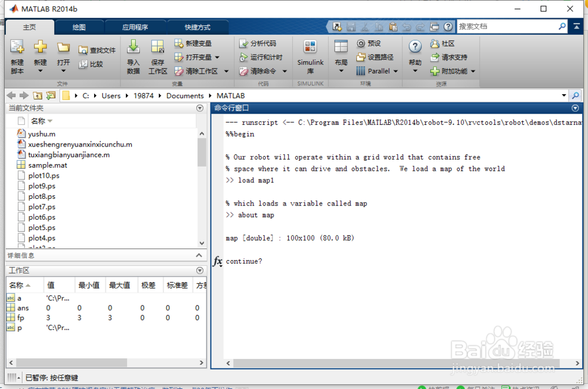Click the save icon in quick access toolbar
Viewport: 588px width, 389px height.
coord(351,26)
